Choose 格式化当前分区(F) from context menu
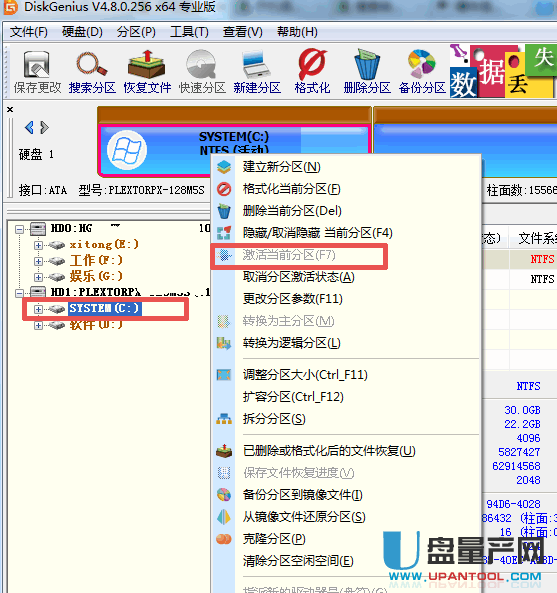Viewport: 557px width, 593px height. 291,189
